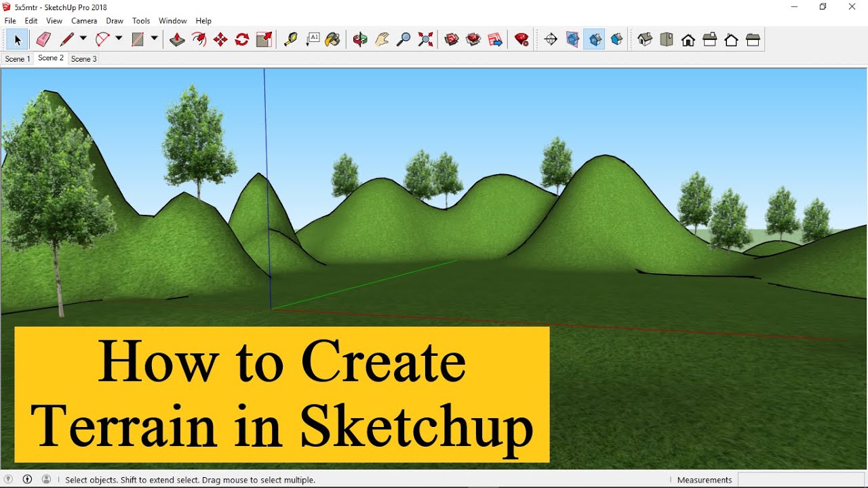
Task: Open the Line tool dropdown arrow
Action: 83,39
